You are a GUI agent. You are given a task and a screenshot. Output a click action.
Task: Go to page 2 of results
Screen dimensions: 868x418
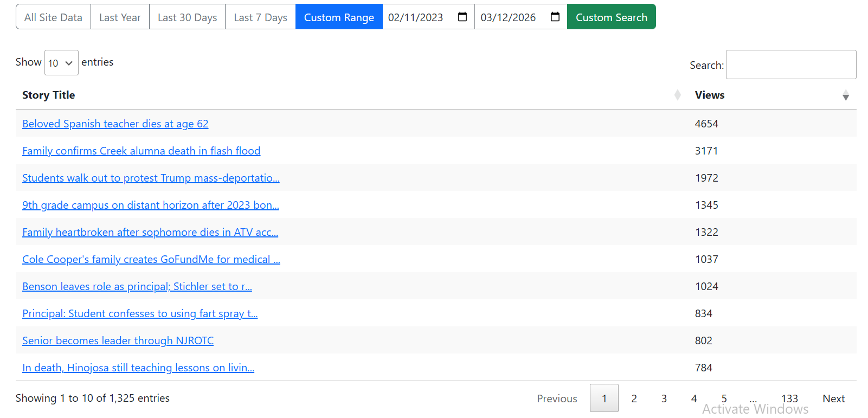(x=634, y=398)
